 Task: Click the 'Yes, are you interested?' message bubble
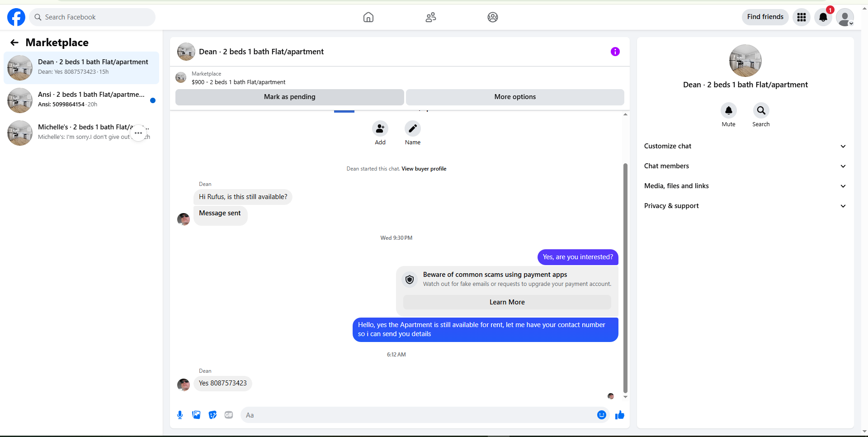coord(578,257)
